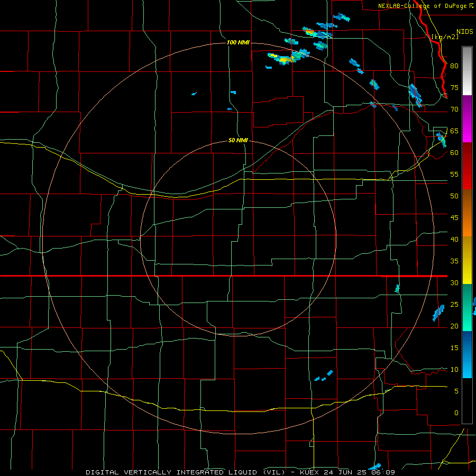Click the [kg/m2] units label

coord(445,36)
